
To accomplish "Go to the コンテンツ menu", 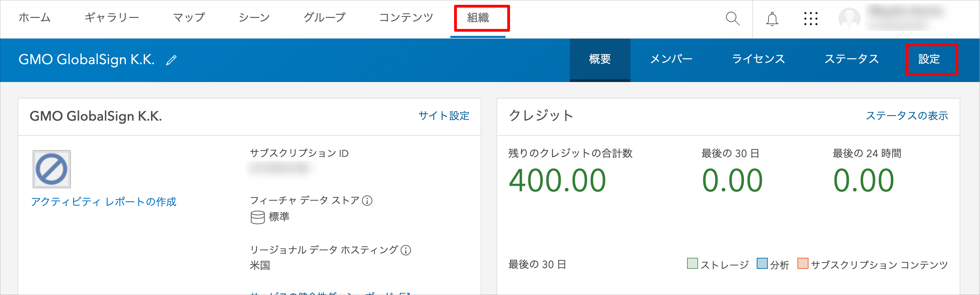I will 406,18.
